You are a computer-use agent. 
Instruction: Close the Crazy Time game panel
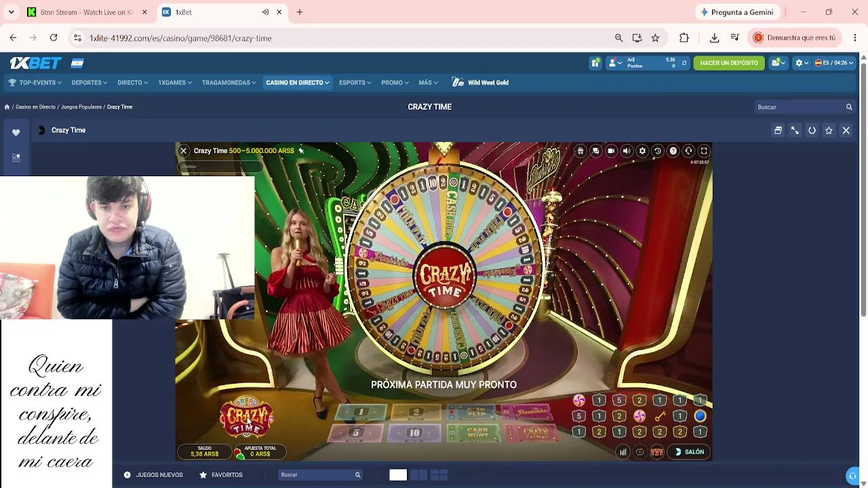846,130
